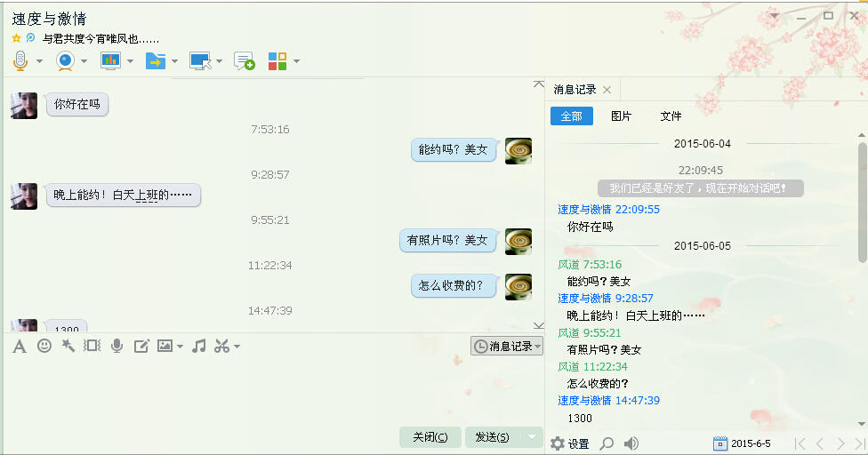The height and width of the screenshot is (455, 868).
Task: Click the 关闭(C) button
Action: tap(430, 436)
